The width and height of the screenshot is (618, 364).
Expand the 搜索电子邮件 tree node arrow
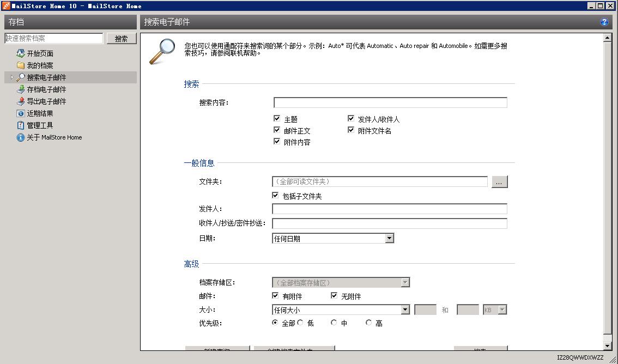tap(12, 77)
